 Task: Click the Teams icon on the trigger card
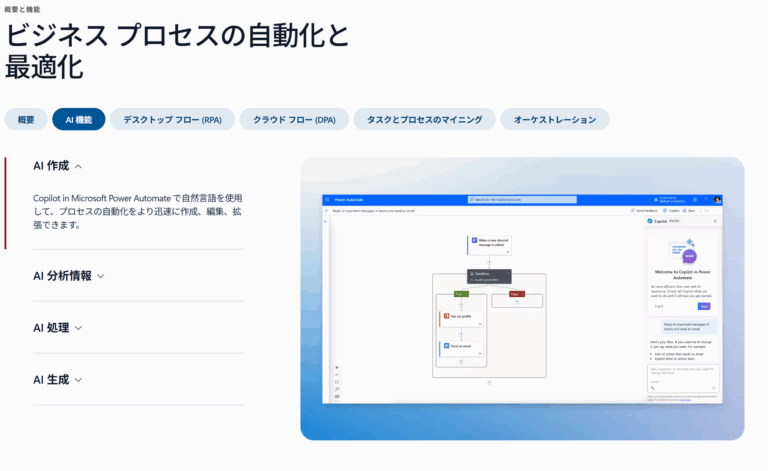(x=474, y=240)
